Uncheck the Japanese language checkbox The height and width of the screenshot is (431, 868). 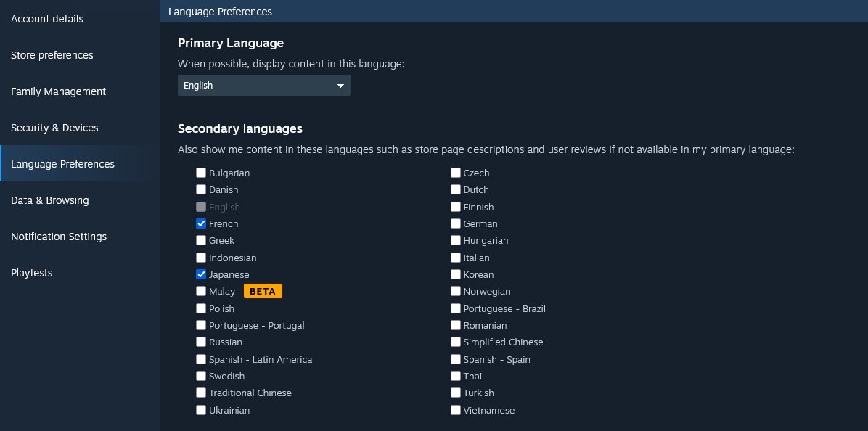pos(201,274)
